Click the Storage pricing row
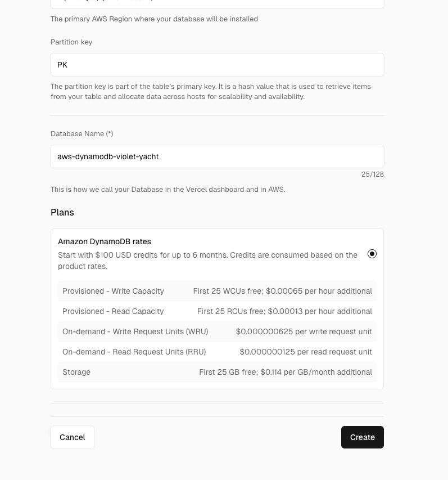Viewport: 448px width, 480px height. point(217,372)
